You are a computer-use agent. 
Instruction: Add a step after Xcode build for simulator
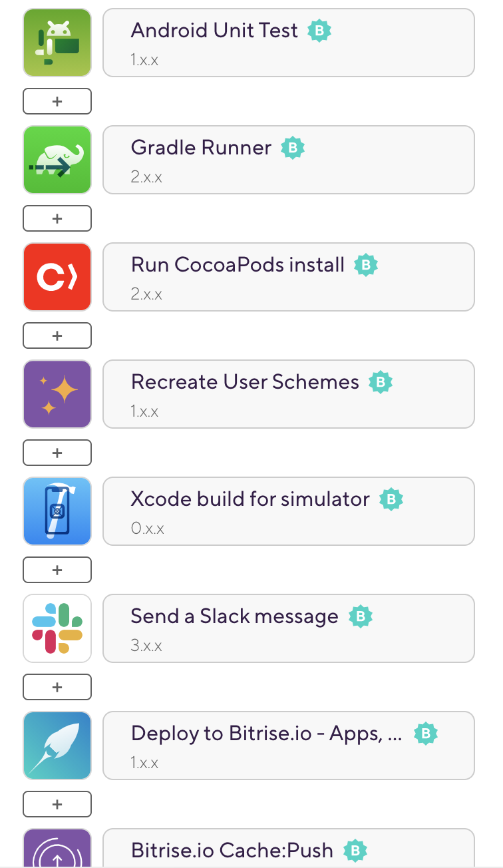pyautogui.click(x=57, y=570)
